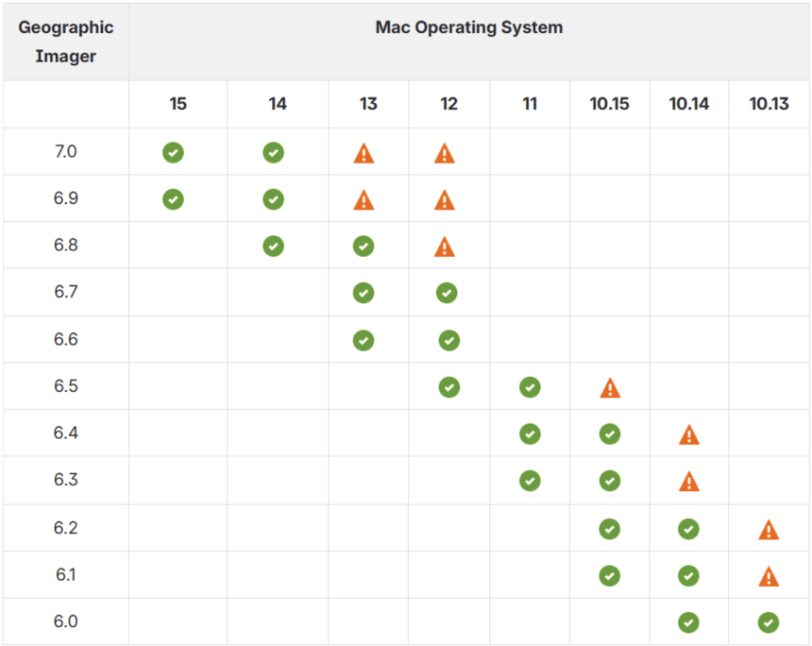812x646 pixels.
Task: Click the warning triangle for 6.8 on macOS 12
Action: click(445, 246)
